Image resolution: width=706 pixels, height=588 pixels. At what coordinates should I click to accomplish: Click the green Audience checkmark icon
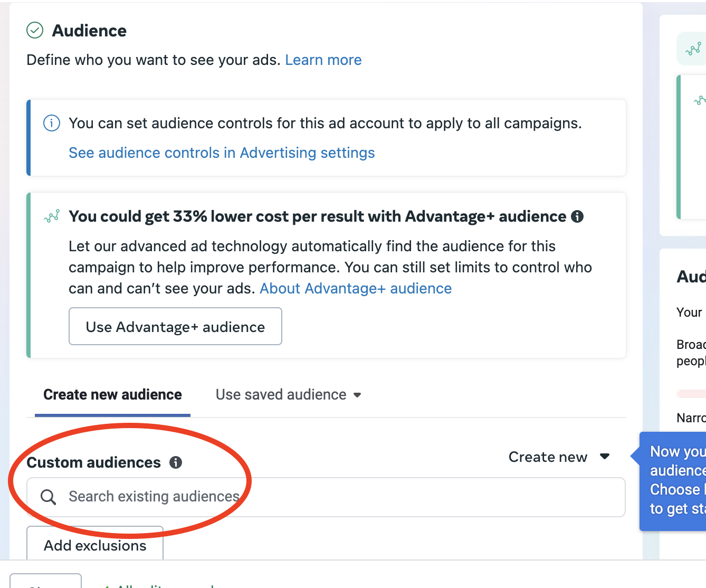pyautogui.click(x=35, y=31)
